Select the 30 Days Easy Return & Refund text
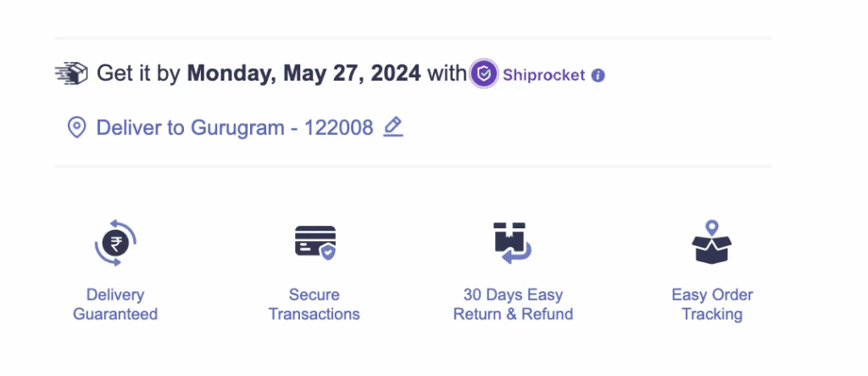 pos(513,305)
